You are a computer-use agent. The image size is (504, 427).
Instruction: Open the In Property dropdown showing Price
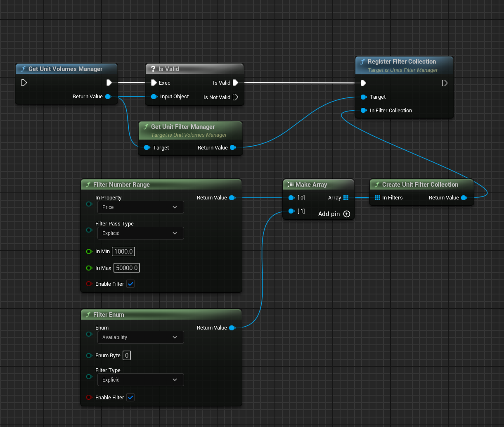tap(140, 207)
